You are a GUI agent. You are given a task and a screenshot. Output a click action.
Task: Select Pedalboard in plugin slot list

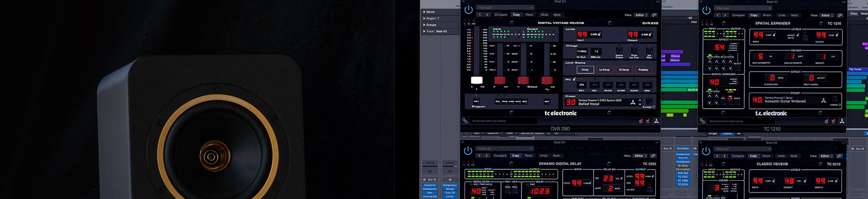point(683,162)
